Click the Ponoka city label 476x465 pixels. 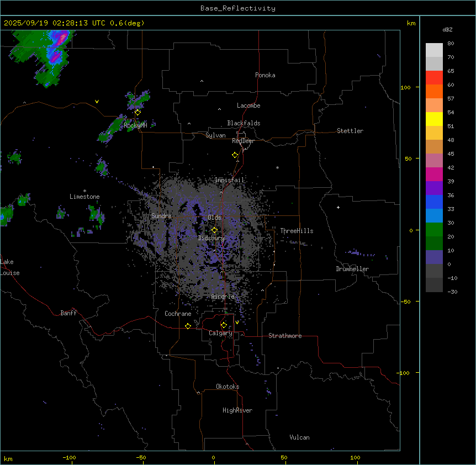[265, 75]
